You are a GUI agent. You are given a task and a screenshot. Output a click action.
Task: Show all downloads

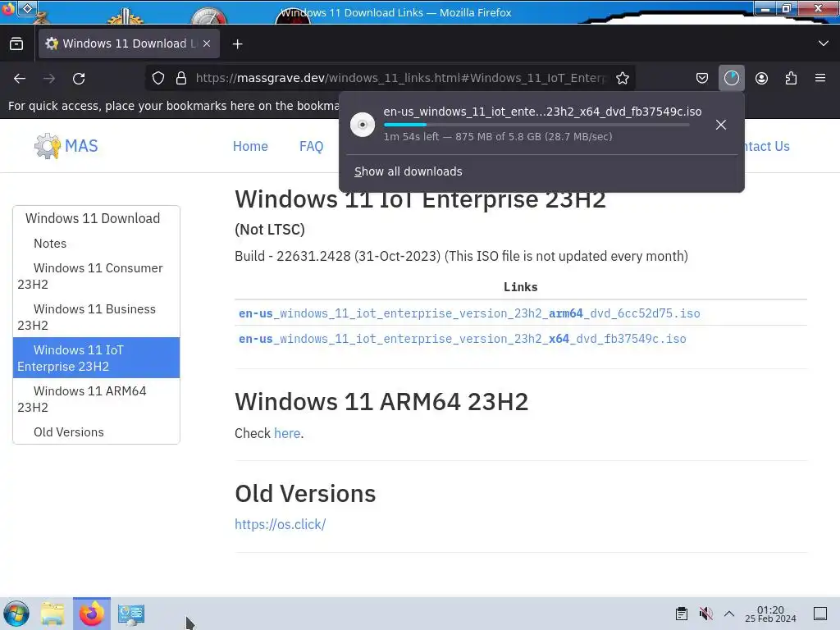(x=409, y=171)
